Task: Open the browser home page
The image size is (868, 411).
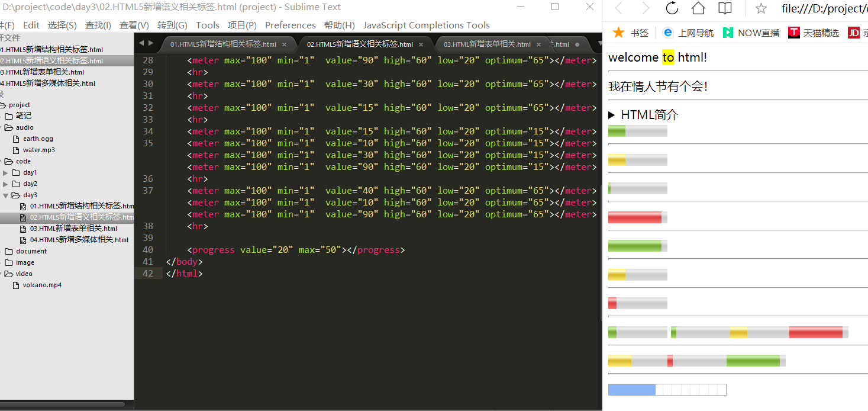Action: click(x=698, y=8)
